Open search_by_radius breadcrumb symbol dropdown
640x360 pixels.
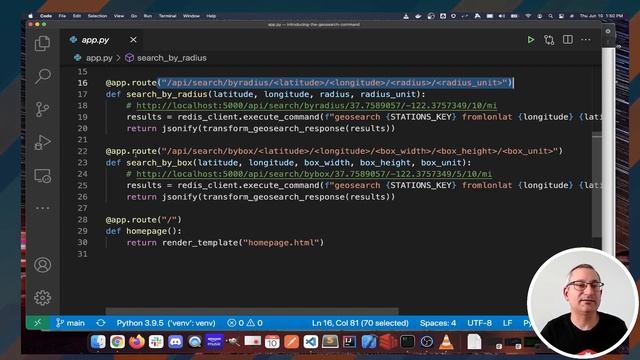(171, 58)
